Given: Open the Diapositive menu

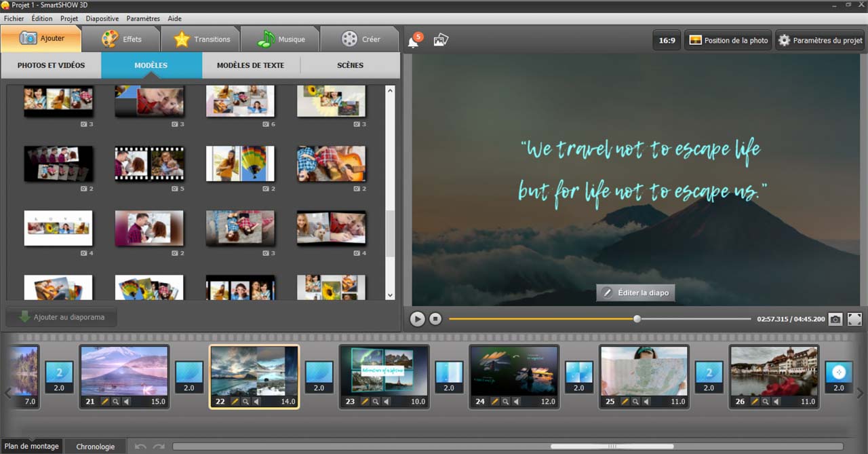Looking at the screenshot, I should click(102, 18).
